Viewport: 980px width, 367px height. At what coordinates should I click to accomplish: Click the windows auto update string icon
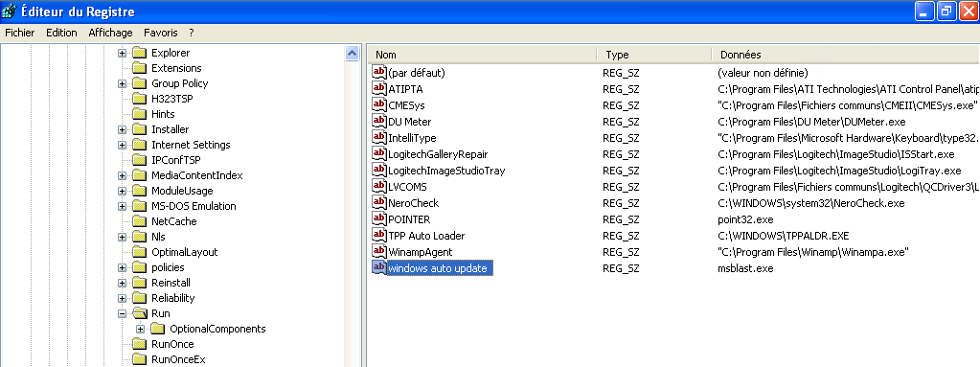pyautogui.click(x=379, y=267)
